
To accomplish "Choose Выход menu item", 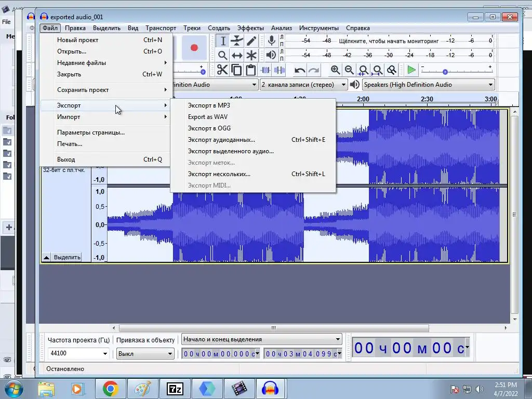I will 105,159.
